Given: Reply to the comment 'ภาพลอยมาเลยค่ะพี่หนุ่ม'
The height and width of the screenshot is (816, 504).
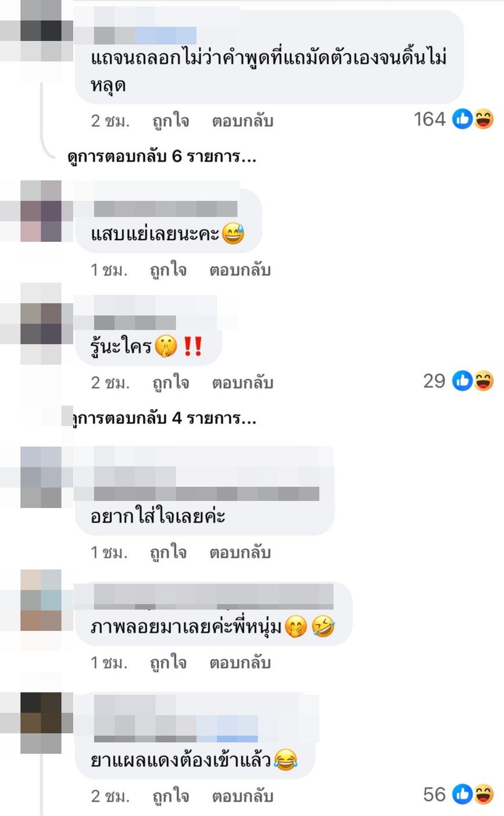Looking at the screenshot, I should pos(240,663).
